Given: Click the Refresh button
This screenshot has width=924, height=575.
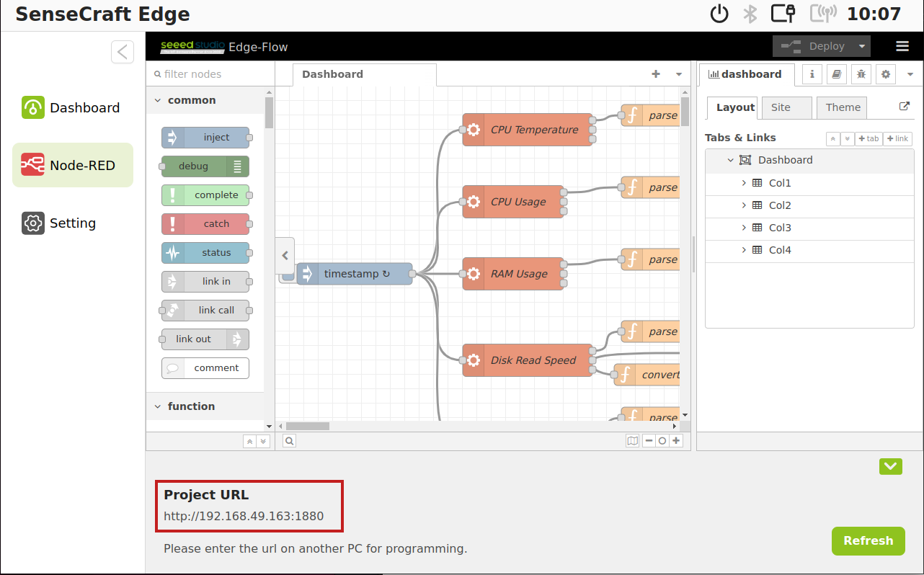Looking at the screenshot, I should tap(868, 541).
